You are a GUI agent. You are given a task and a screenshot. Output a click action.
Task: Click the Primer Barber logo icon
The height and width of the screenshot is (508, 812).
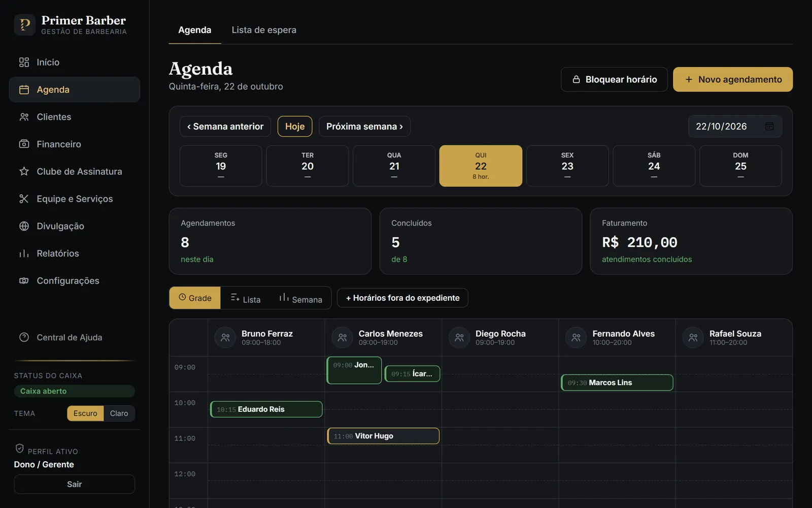[x=24, y=24]
